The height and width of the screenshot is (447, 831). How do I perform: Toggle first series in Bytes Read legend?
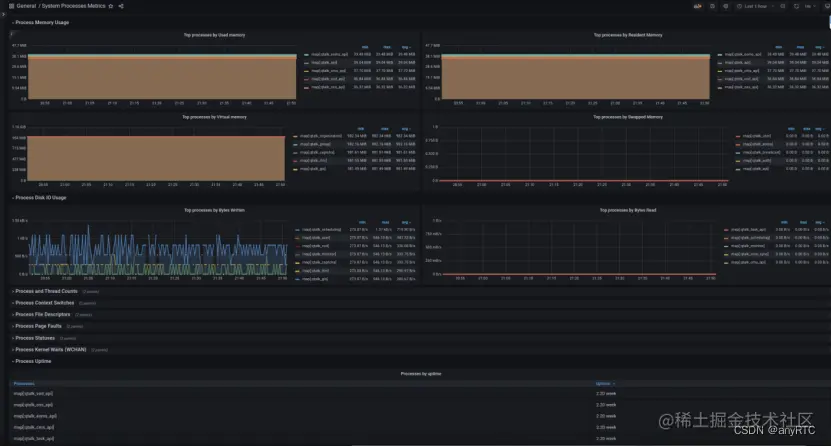[x=748, y=230]
